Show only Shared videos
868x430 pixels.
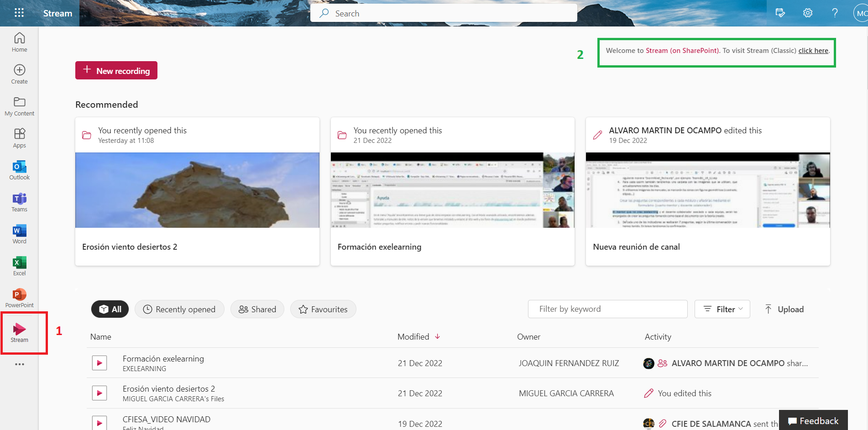coord(257,309)
